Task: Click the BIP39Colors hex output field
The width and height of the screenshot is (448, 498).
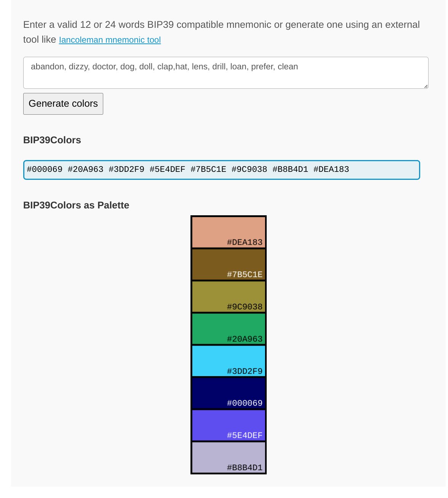Action: (222, 170)
